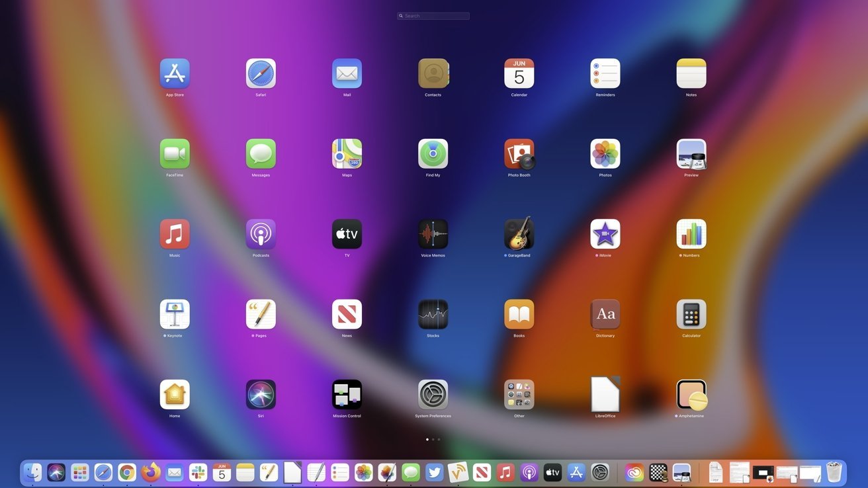
Task: Open the Trash in the Dock
Action: coord(832,472)
